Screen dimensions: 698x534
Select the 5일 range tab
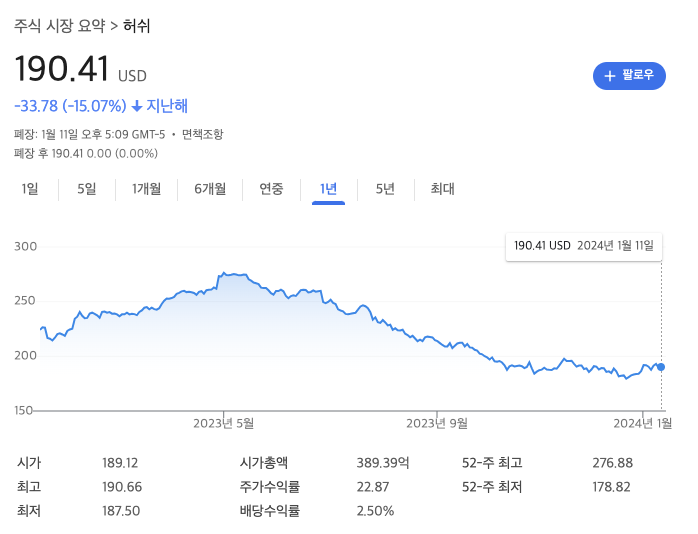87,189
